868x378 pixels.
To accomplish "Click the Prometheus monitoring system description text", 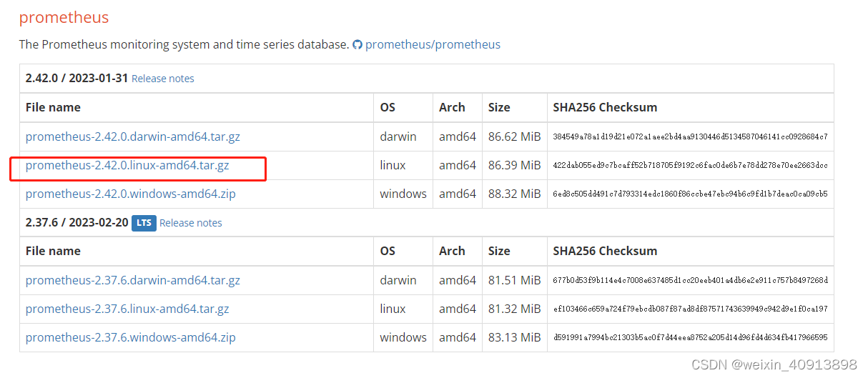I will tap(184, 44).
